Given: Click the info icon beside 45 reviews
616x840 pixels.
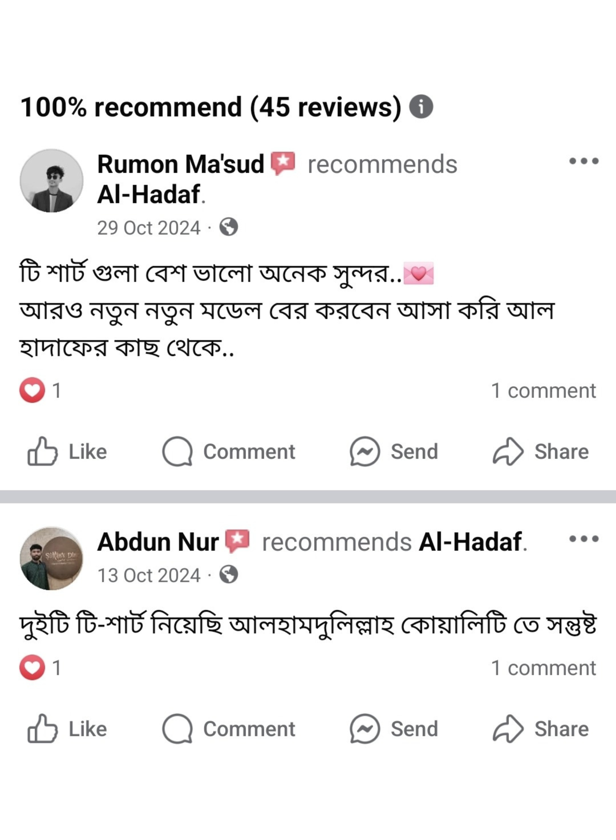Looking at the screenshot, I should pyautogui.click(x=421, y=107).
